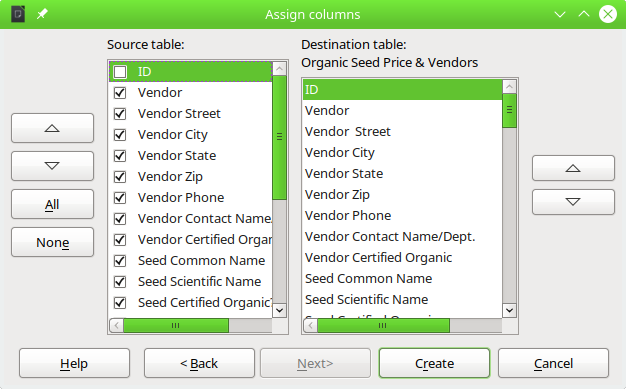Image resolution: width=626 pixels, height=389 pixels.
Task: Uncheck the Vendor Phone checkbox
Action: tap(120, 198)
